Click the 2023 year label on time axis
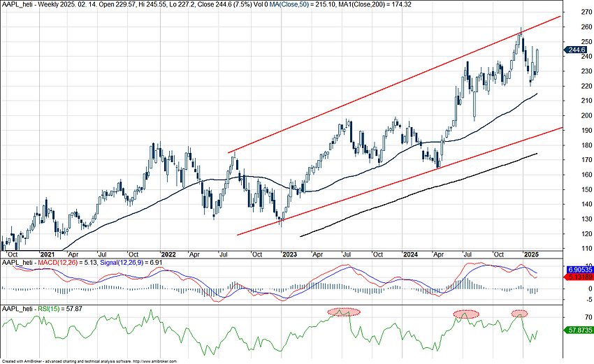Screen dimensions: 594x364 tap(289, 254)
